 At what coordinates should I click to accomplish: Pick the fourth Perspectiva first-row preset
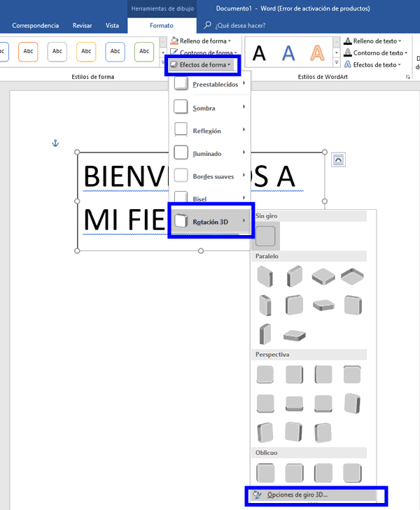pyautogui.click(x=352, y=375)
